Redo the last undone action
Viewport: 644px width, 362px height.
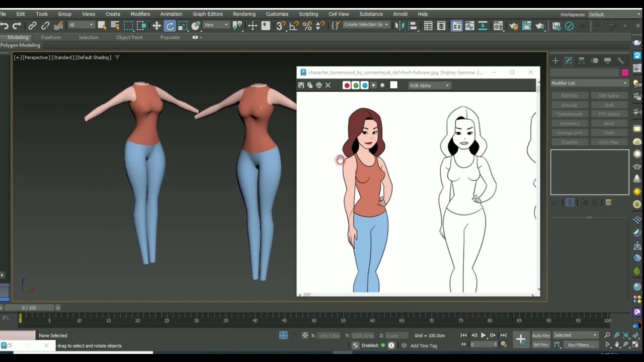(17, 26)
